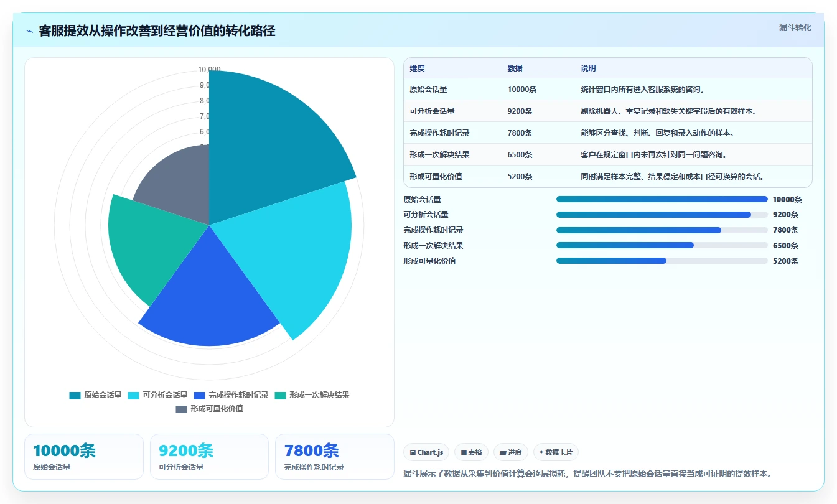This screenshot has height=504, width=837.
Task: Click the description starting with 客户在规定窗口内
Action: click(653, 155)
